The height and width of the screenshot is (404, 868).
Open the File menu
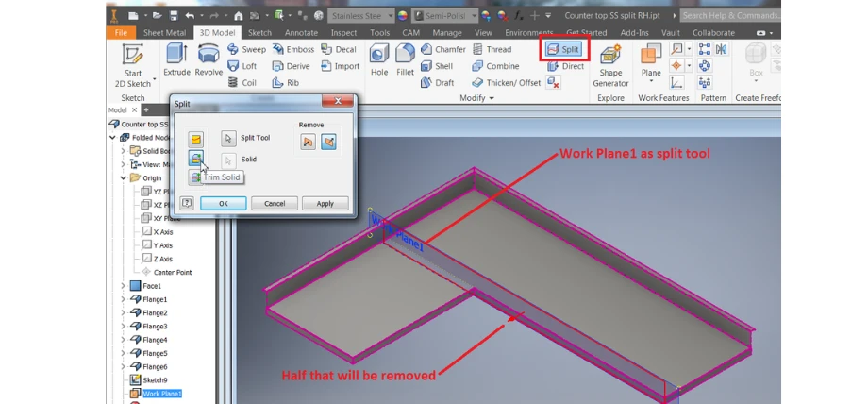[121, 33]
